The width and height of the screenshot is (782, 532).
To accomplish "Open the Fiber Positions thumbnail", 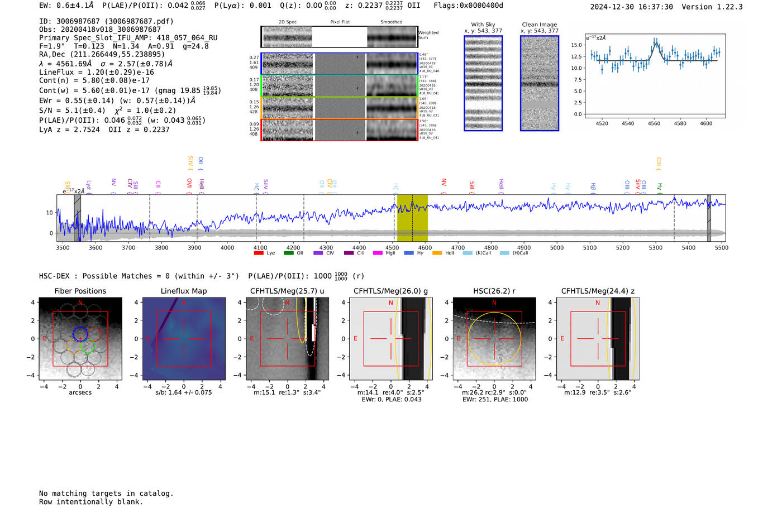I will click(80, 338).
